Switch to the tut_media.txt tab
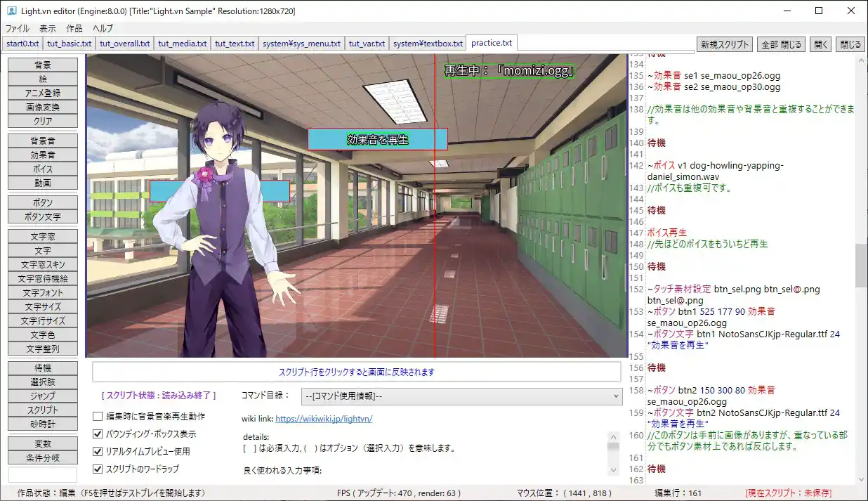The width and height of the screenshot is (868, 501). tap(182, 44)
